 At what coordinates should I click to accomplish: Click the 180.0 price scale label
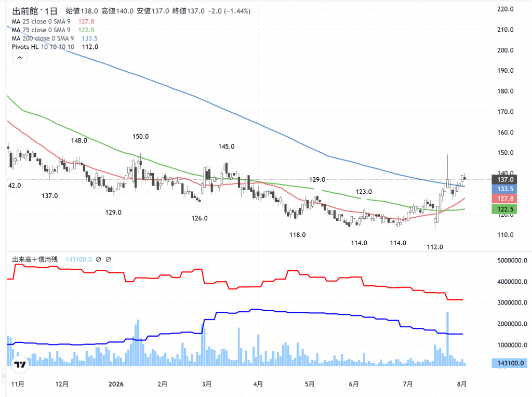[506, 91]
